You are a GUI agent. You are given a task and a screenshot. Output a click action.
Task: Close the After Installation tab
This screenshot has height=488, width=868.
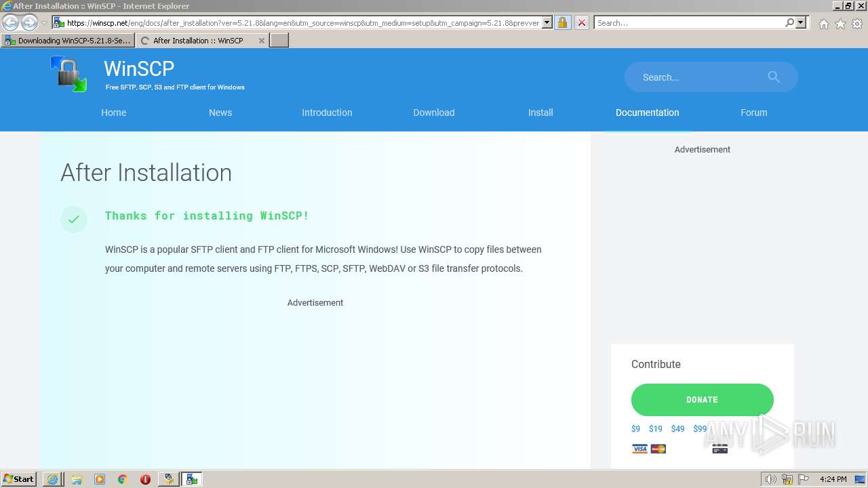(262, 41)
